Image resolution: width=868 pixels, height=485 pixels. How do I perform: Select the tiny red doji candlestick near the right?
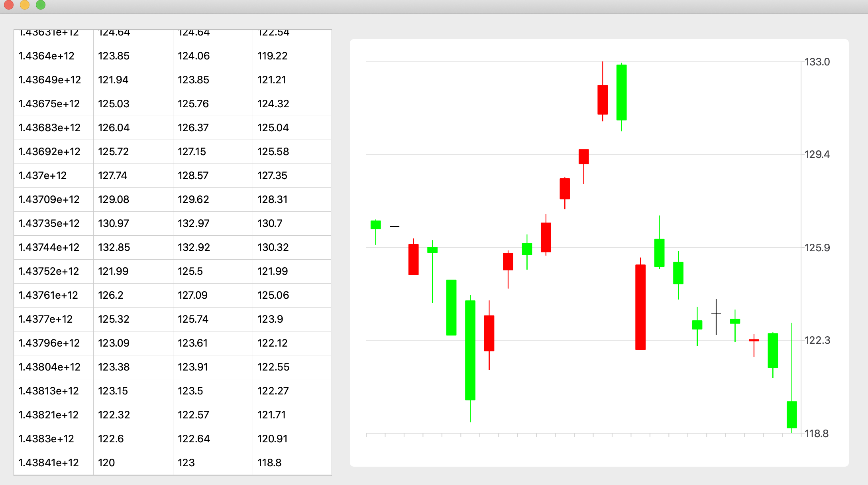pos(753,340)
